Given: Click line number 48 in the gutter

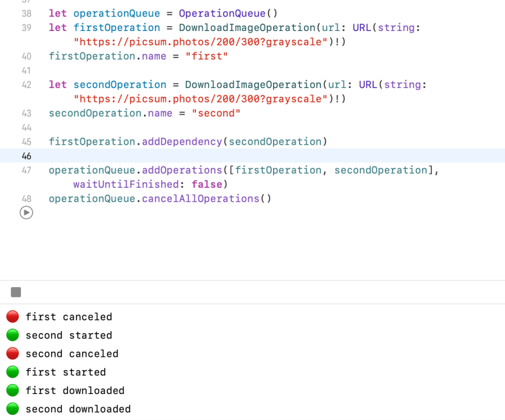Looking at the screenshot, I should click(26, 199).
